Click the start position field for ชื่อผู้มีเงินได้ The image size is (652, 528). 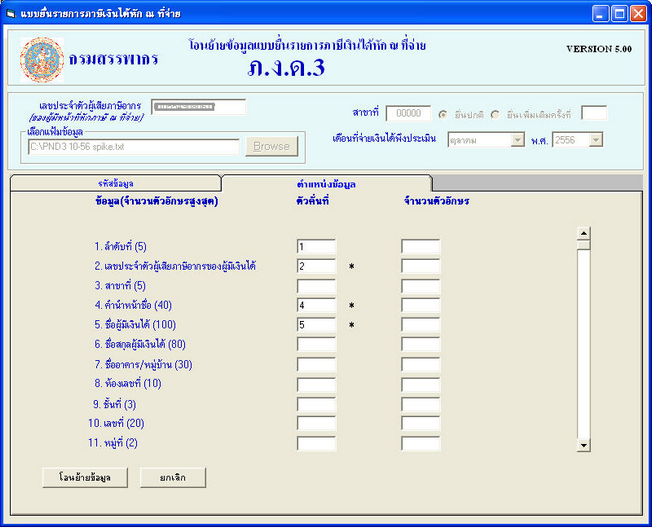pos(316,325)
